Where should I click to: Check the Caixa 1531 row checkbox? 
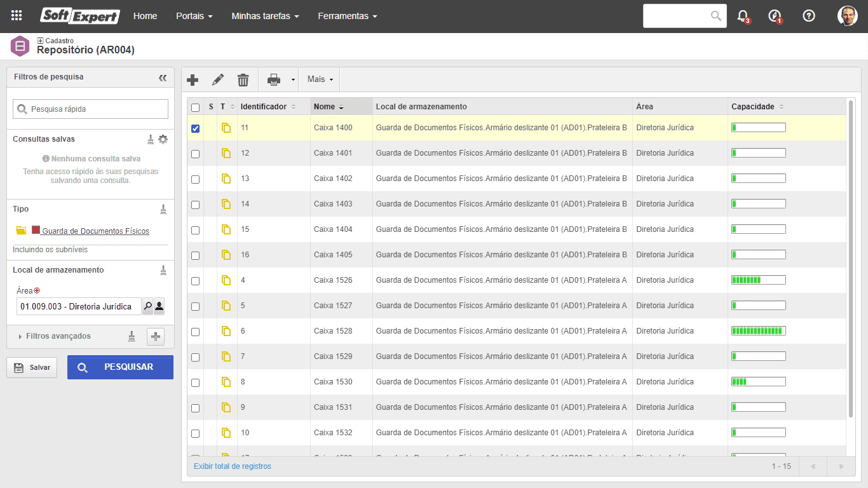195,408
